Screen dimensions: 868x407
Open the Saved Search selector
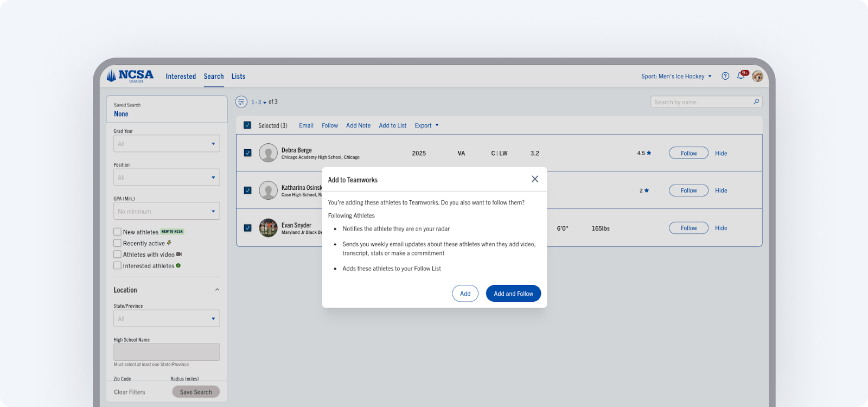click(x=167, y=110)
